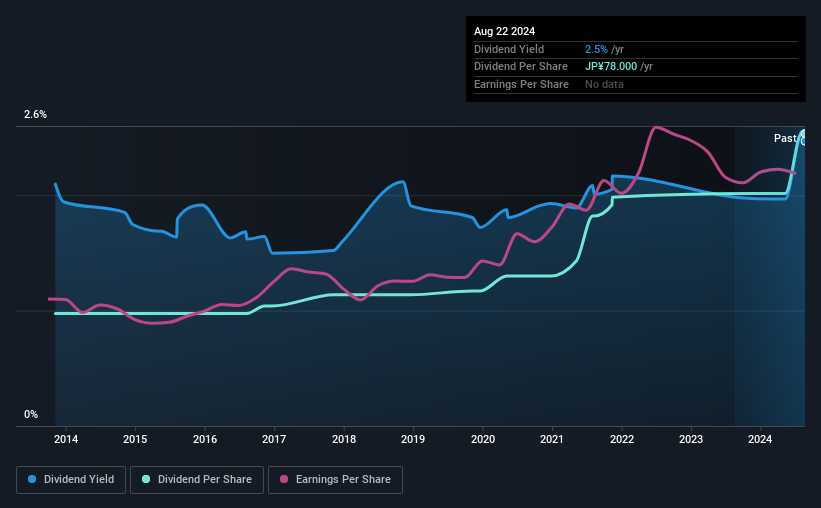The width and height of the screenshot is (821, 508).
Task: Click the end-of-line data point marker beside Past
Action: point(803,139)
